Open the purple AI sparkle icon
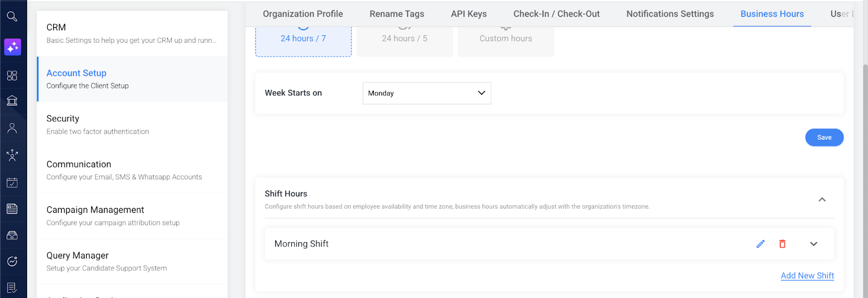 tap(12, 47)
